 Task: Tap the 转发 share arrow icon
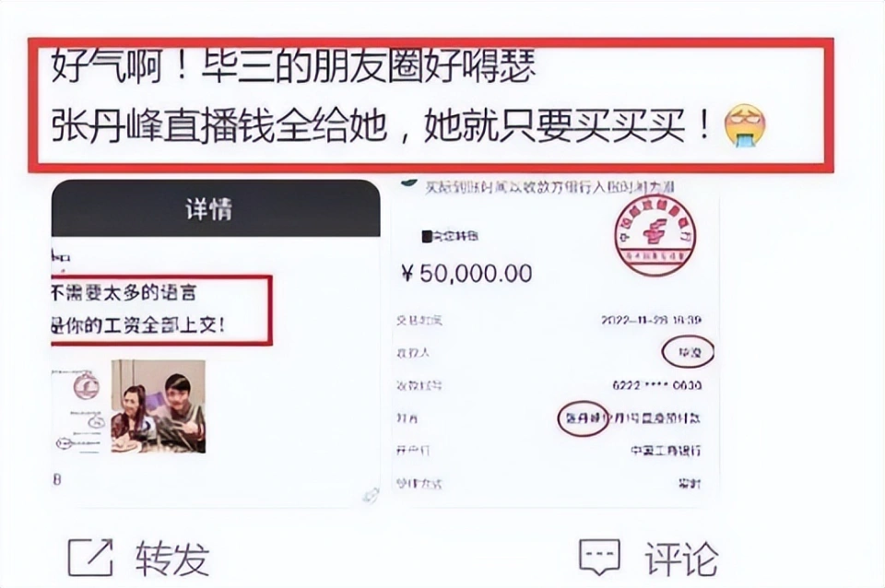pyautogui.click(x=90, y=558)
